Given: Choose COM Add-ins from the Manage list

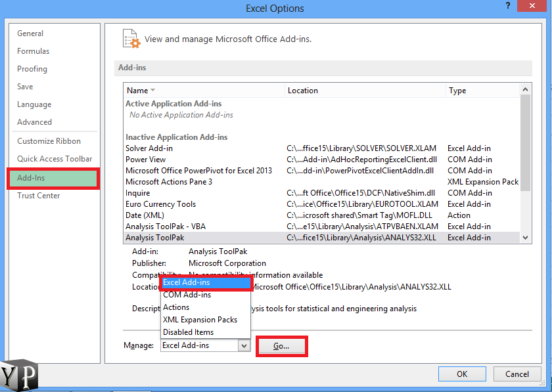Looking at the screenshot, I should tap(206, 295).
